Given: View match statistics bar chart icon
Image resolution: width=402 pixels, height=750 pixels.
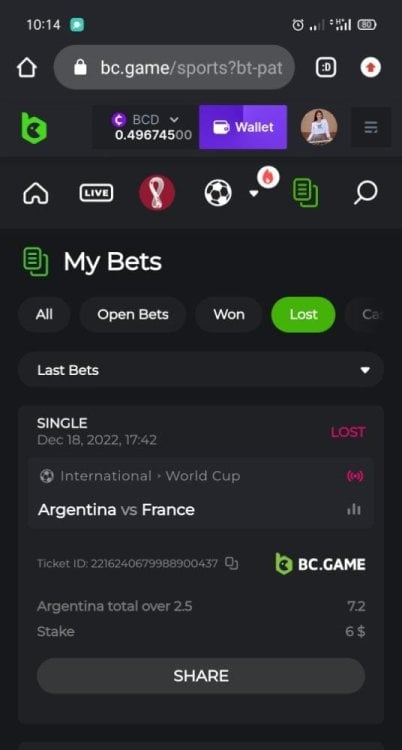Looking at the screenshot, I should [354, 509].
